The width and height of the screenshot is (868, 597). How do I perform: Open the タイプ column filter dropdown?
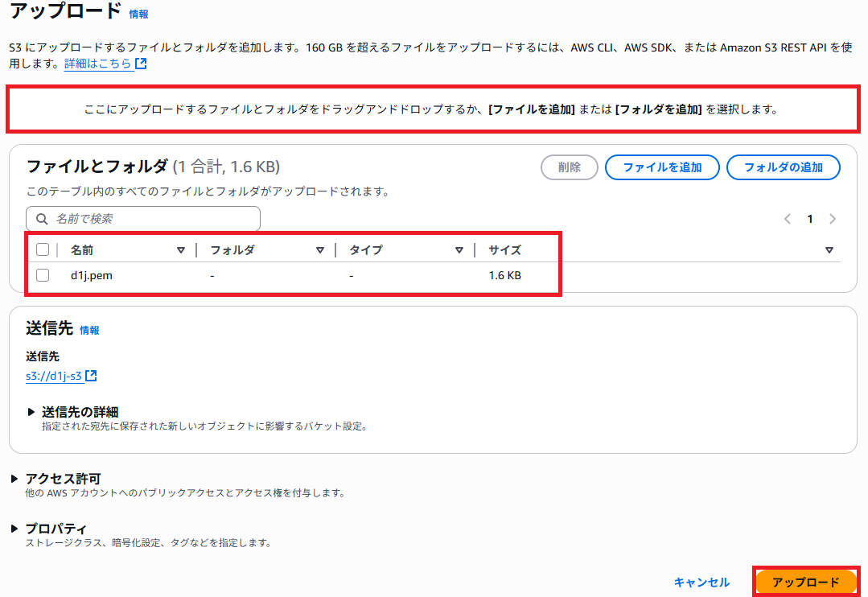[459, 249]
